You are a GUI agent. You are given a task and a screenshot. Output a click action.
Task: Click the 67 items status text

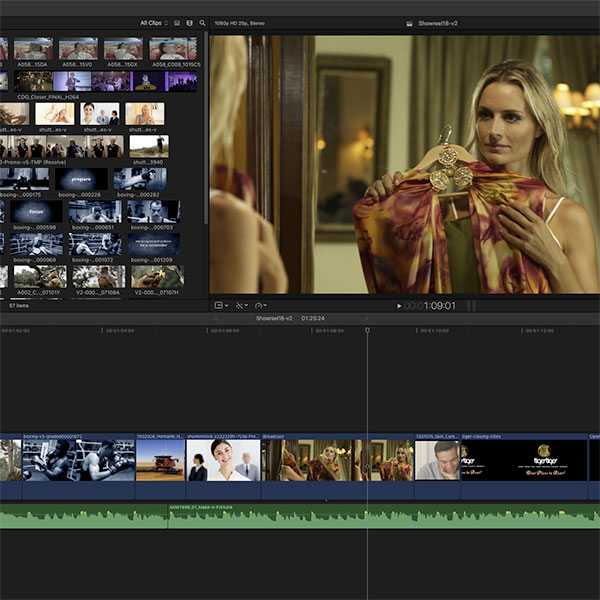coord(19,305)
